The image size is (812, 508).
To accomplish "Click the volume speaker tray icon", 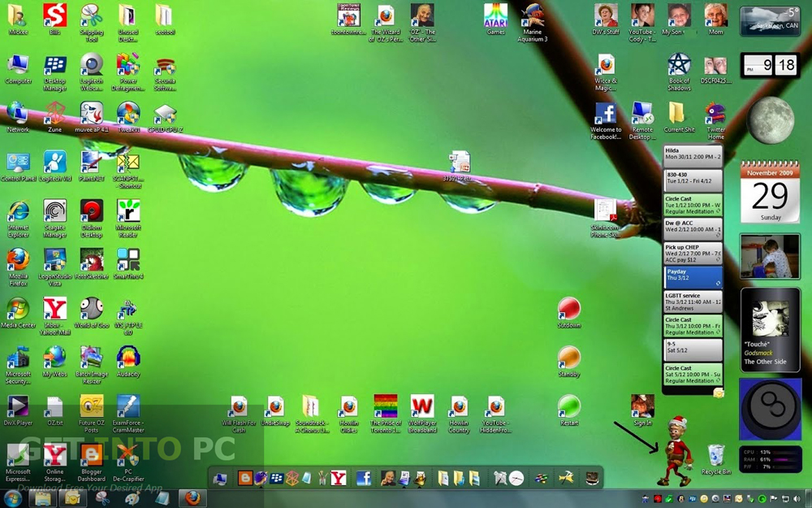I will pos(796,499).
